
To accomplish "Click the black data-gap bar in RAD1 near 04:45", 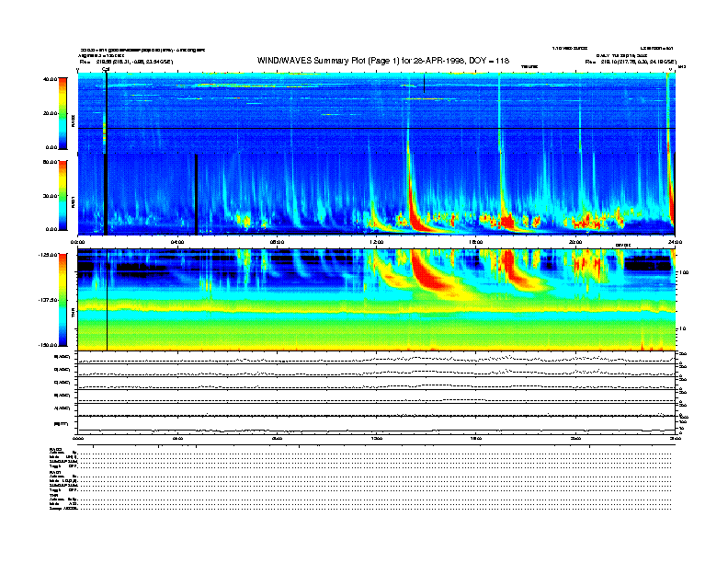I will (x=196, y=194).
